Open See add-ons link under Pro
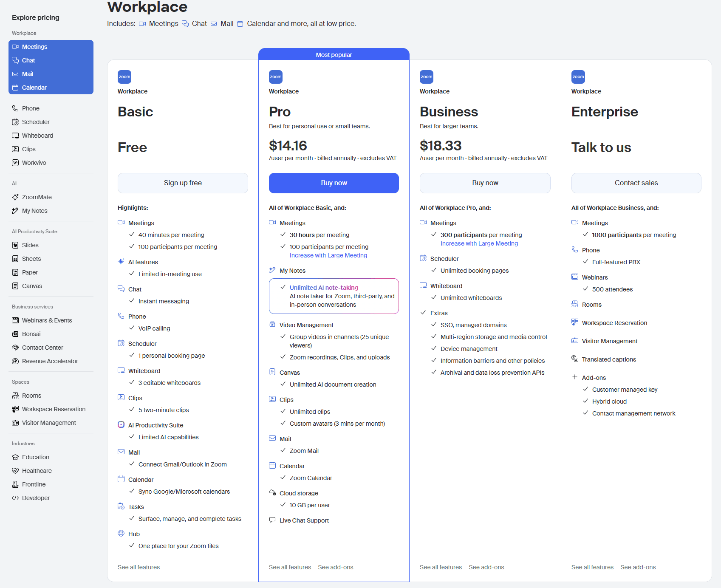The height and width of the screenshot is (588, 721). [x=335, y=567]
